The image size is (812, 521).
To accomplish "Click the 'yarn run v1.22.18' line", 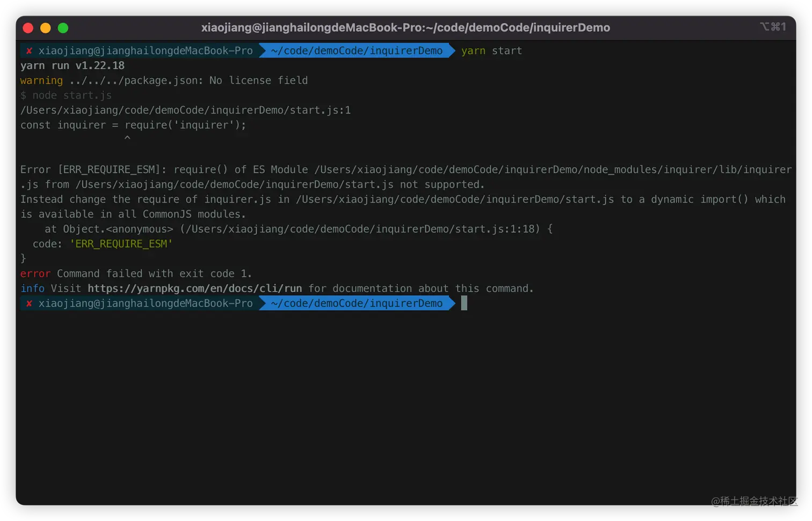I will 73,65.
